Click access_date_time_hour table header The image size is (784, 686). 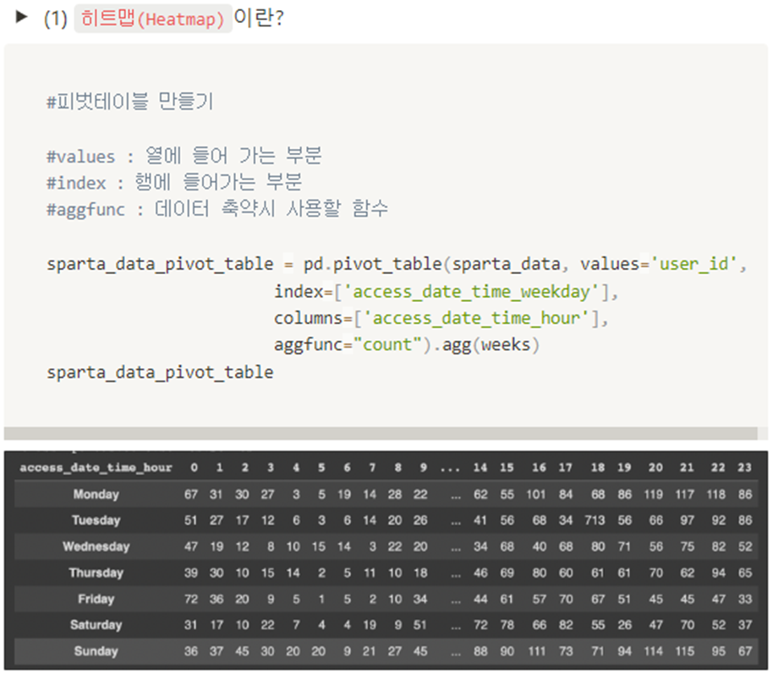(96, 468)
